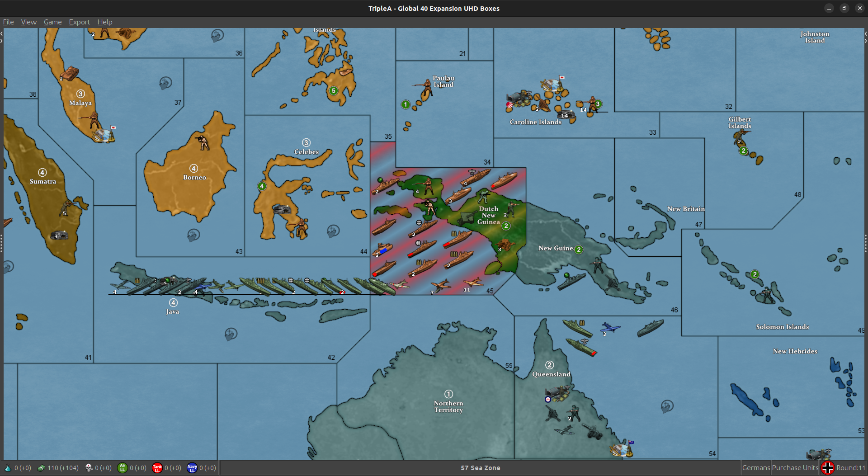868x476 pixels.
Task: Click the sea zone 36 number label
Action: (239, 53)
